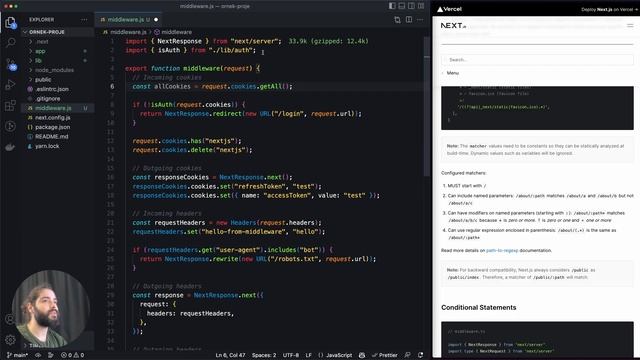This screenshot has width=640, height=360.
Task: Toggle the primary sidebar layout icon
Action: pyautogui.click(x=392, y=6)
